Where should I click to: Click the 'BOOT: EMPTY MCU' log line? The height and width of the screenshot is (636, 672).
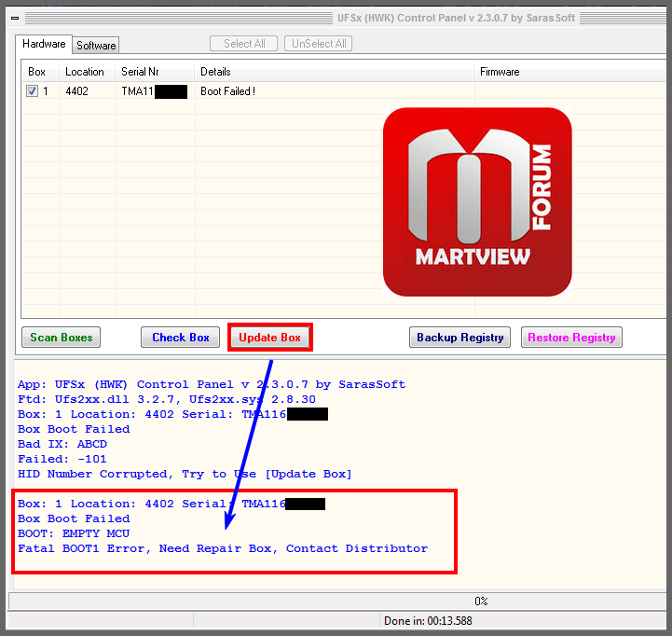point(74,533)
